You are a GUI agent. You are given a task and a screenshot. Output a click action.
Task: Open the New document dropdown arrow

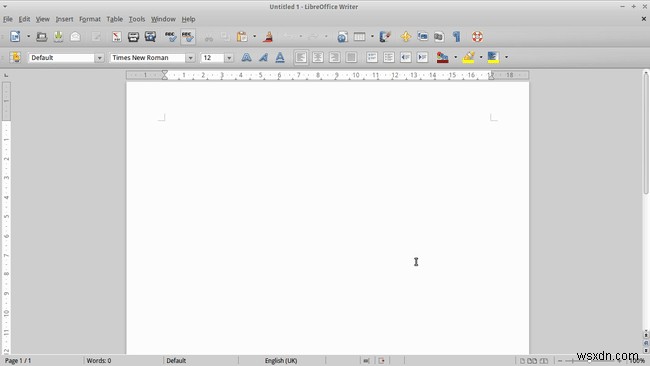pyautogui.click(x=28, y=36)
